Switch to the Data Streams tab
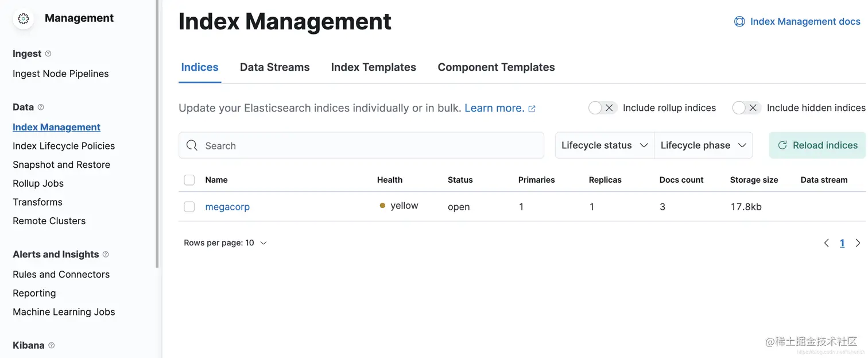This screenshot has width=868, height=358. tap(274, 67)
